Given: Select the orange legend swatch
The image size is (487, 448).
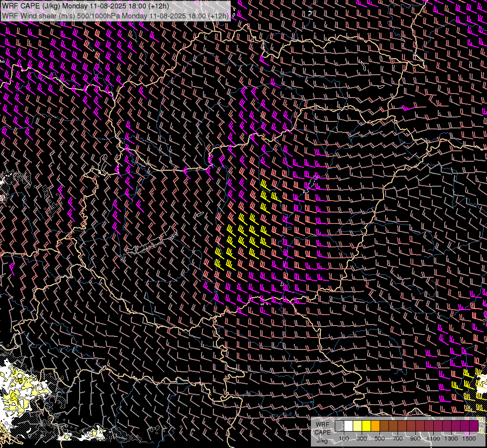Looking at the screenshot, I should [x=375, y=426].
